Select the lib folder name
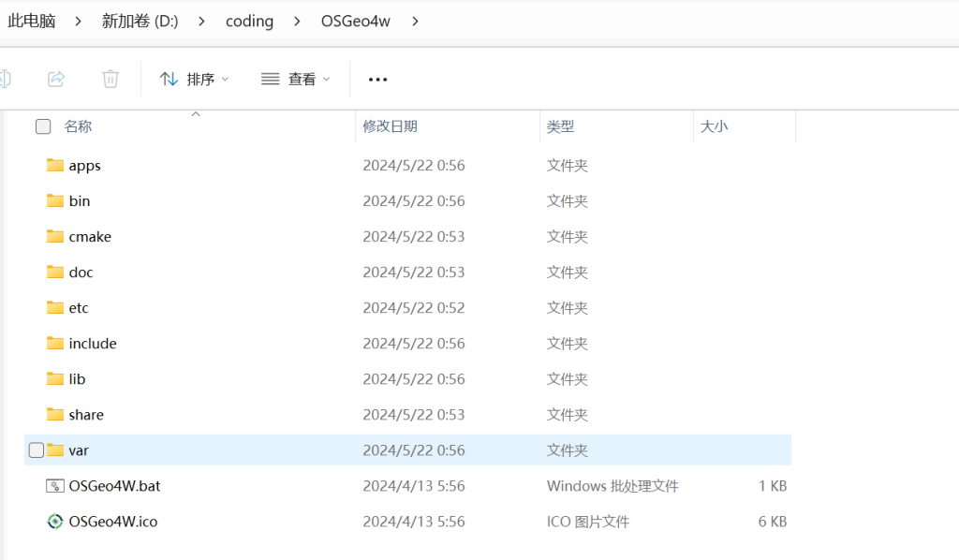The width and height of the screenshot is (959, 560). (77, 379)
